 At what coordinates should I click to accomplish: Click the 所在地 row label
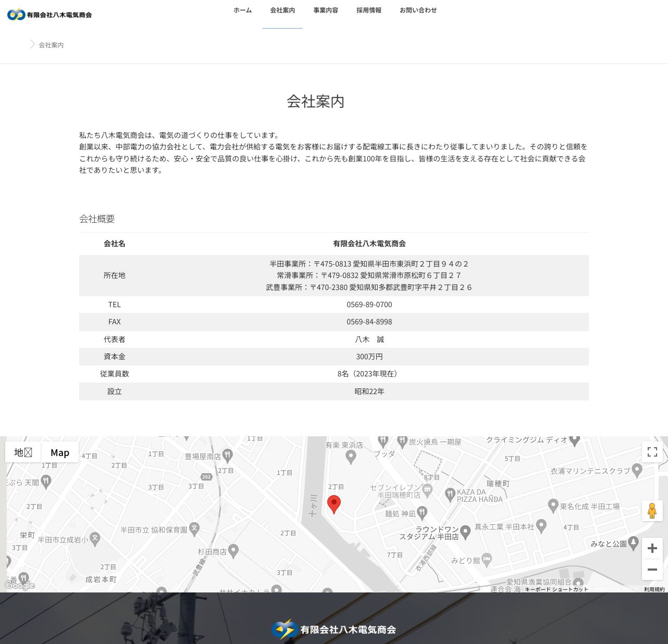point(114,275)
